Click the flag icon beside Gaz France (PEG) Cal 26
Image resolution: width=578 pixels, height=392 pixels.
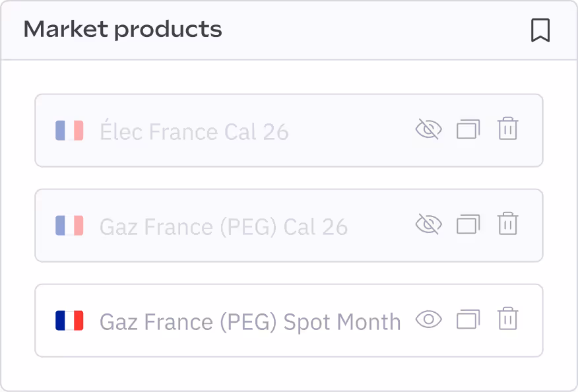tap(70, 225)
